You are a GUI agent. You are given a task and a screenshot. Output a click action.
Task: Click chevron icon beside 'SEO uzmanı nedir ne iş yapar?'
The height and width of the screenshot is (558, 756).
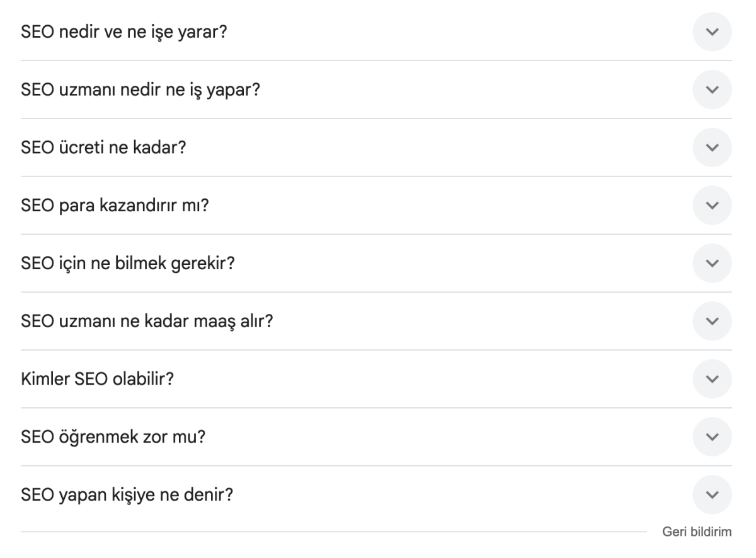[713, 90]
